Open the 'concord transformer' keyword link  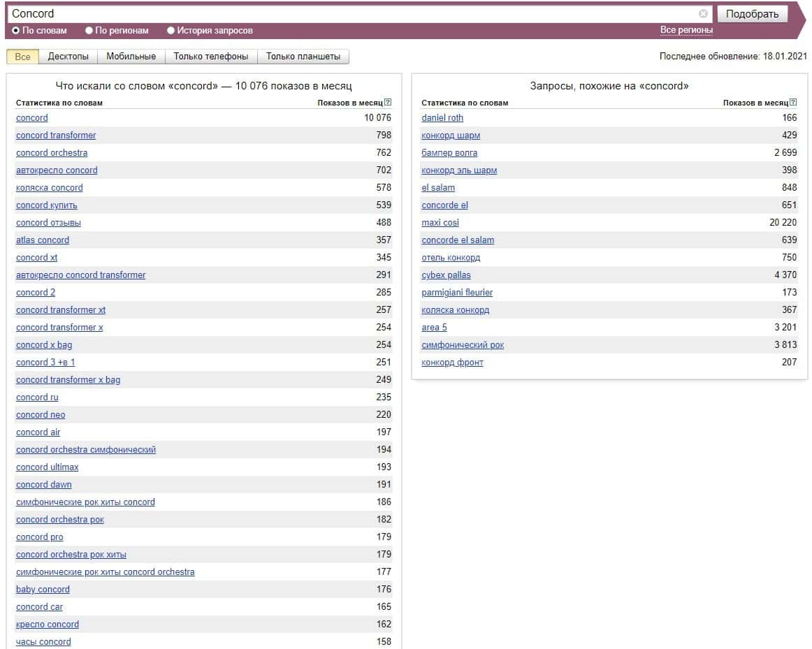[56, 136]
